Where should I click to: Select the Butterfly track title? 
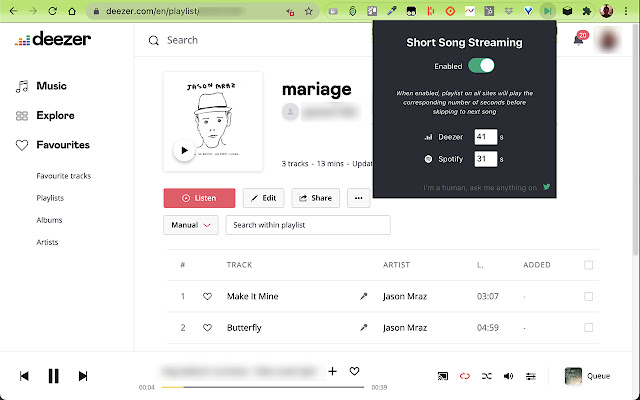tap(244, 327)
